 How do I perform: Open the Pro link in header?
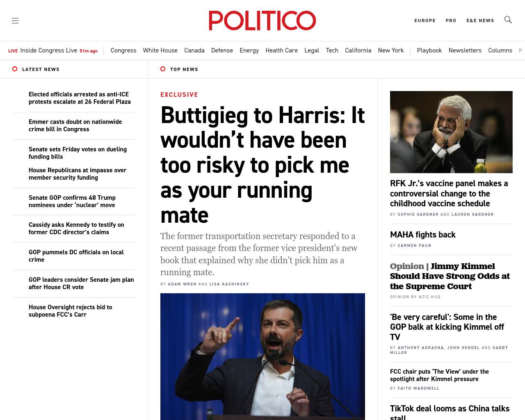point(451,21)
